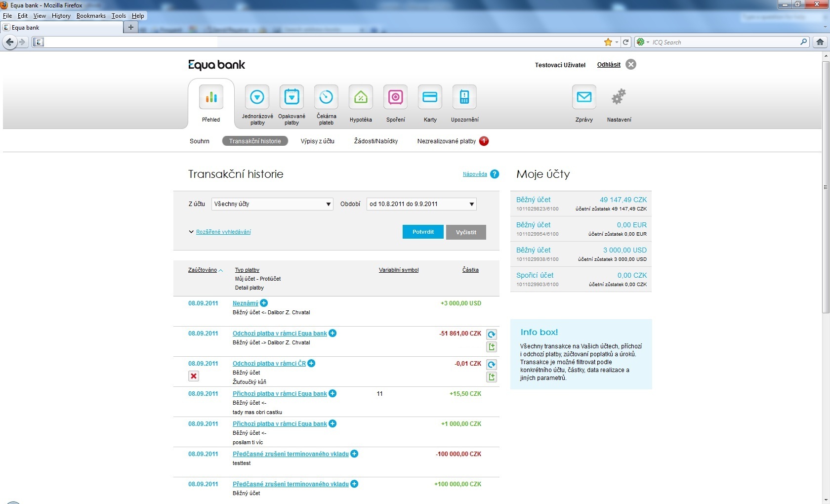This screenshot has width=830, height=504.
Task: Open the Upozornění phone icon
Action: [464, 97]
